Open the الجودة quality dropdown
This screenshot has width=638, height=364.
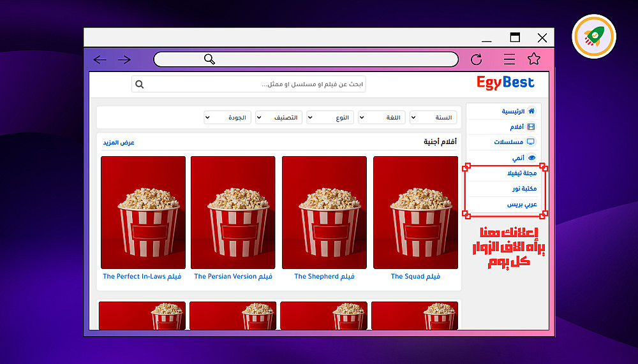point(228,117)
